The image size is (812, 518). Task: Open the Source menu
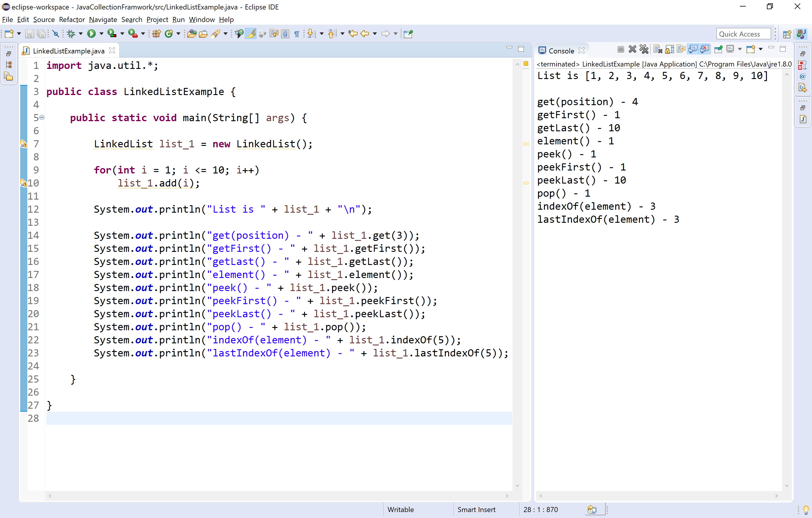click(x=44, y=20)
